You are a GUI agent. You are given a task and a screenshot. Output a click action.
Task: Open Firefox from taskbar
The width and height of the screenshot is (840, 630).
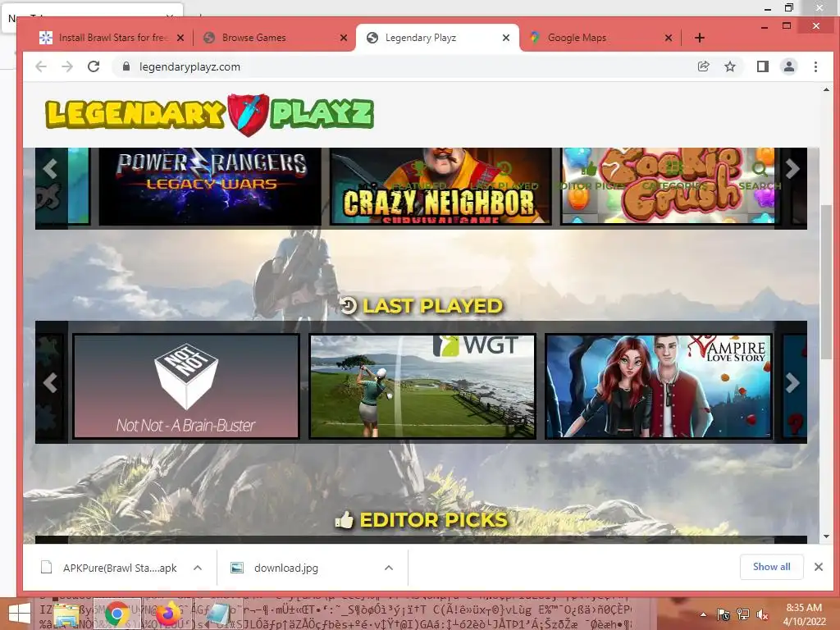point(168,614)
